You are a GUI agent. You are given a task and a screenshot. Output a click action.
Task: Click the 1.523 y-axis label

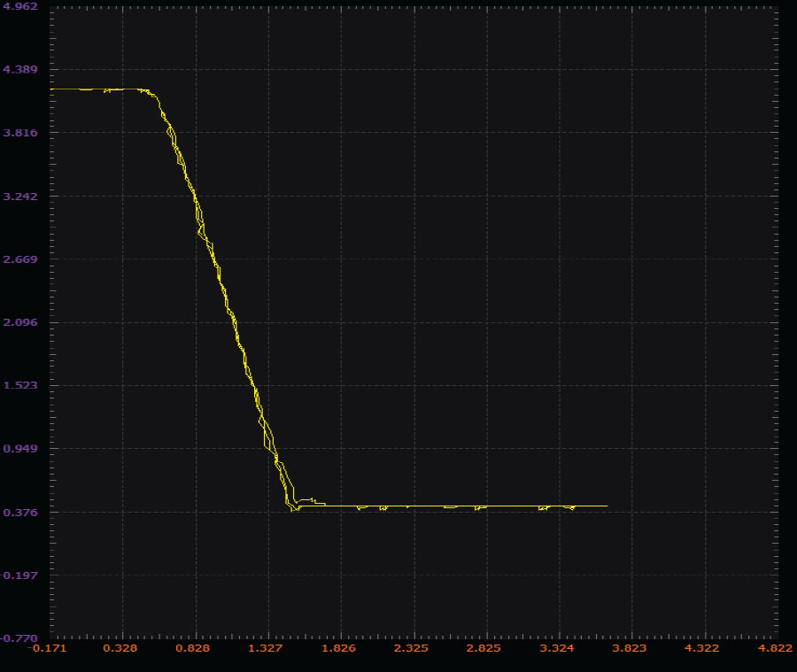20,385
